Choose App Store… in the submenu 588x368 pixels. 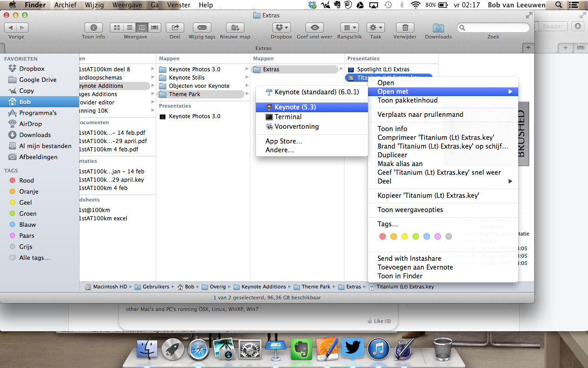(x=312, y=141)
